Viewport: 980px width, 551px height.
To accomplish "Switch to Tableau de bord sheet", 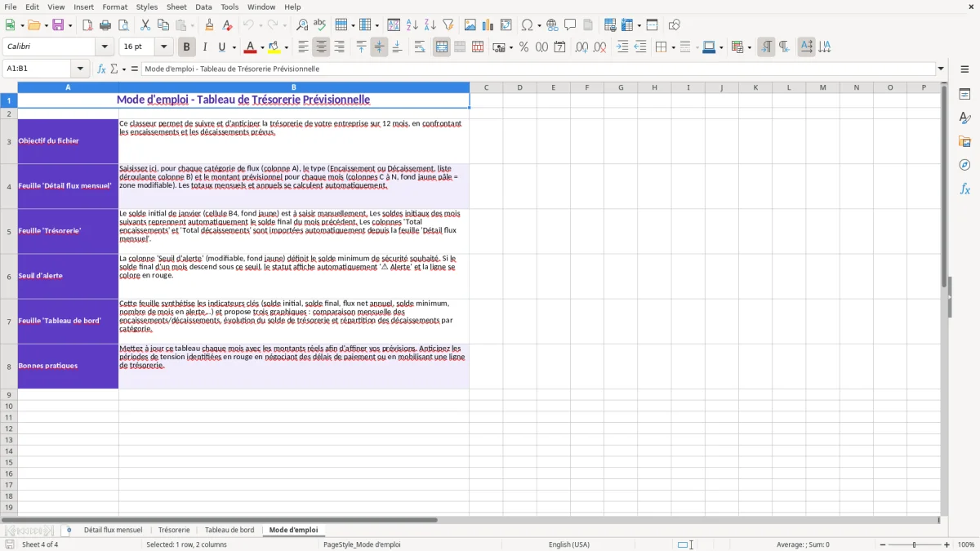I will coord(229,530).
